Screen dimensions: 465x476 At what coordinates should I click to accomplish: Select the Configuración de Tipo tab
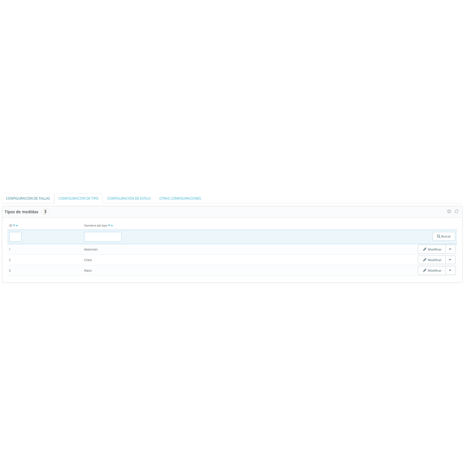78,198
